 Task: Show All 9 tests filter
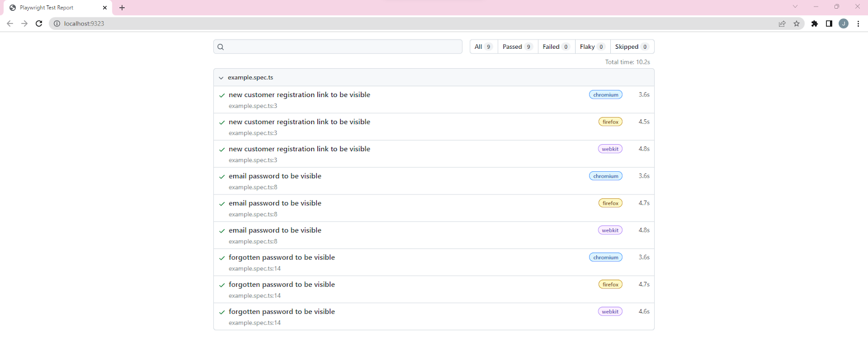(483, 47)
